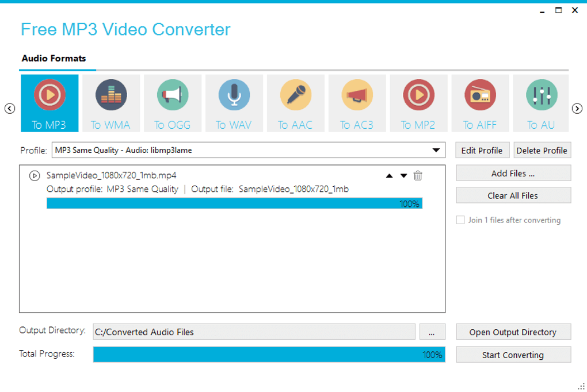
Task: Browse output directory with ellipsis button
Action: (432, 332)
